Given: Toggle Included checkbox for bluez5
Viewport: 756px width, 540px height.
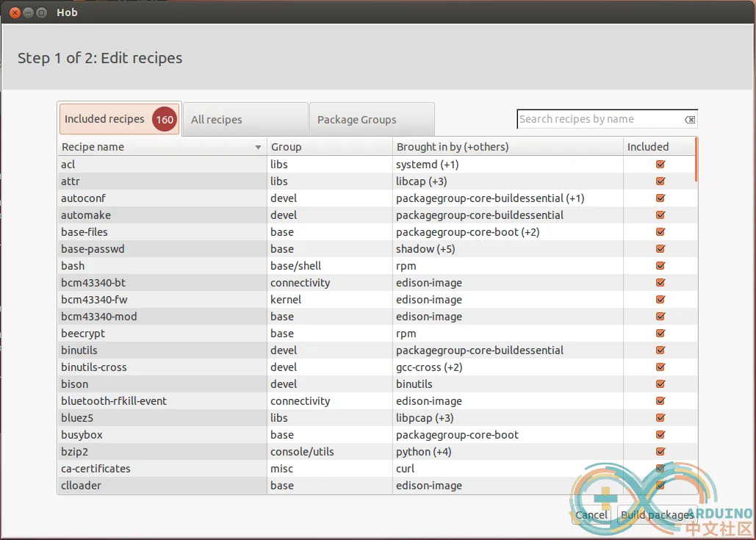Looking at the screenshot, I should pos(660,418).
